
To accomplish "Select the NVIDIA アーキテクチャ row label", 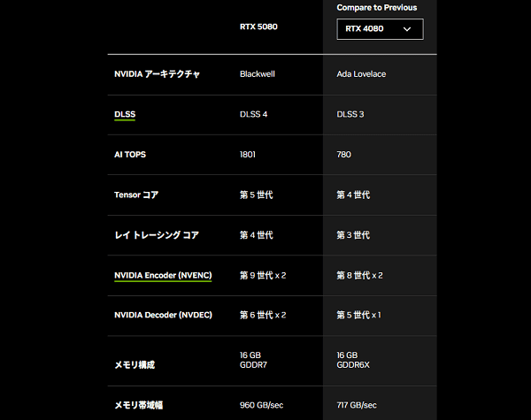I will click(x=157, y=74).
